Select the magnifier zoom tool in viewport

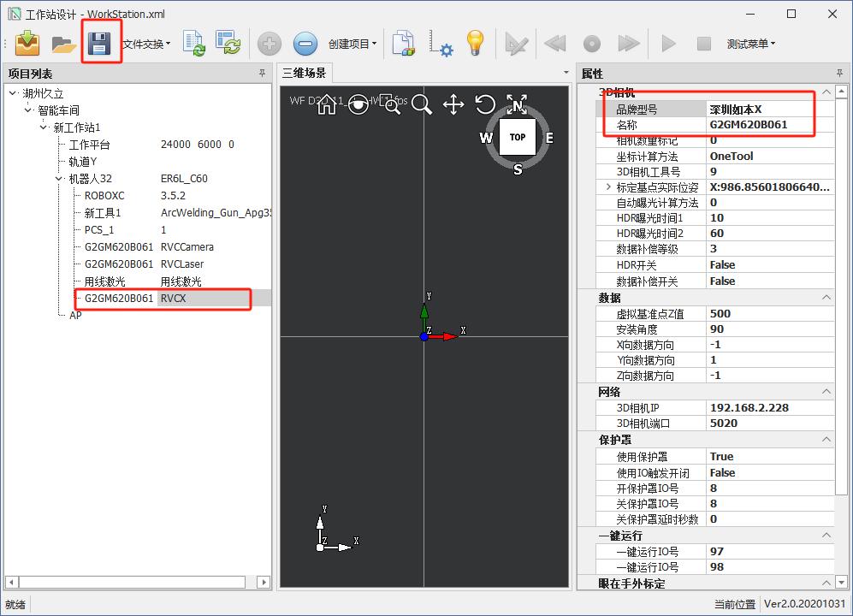pyautogui.click(x=421, y=105)
